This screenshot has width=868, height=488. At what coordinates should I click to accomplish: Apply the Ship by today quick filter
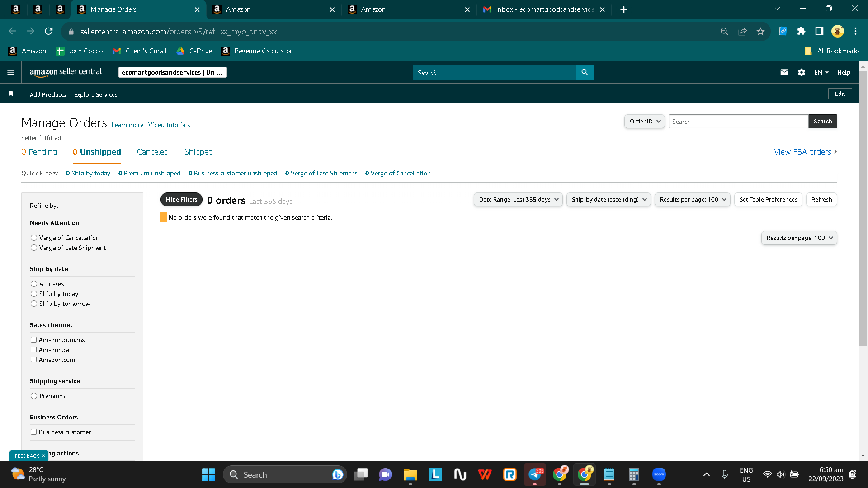tap(88, 173)
